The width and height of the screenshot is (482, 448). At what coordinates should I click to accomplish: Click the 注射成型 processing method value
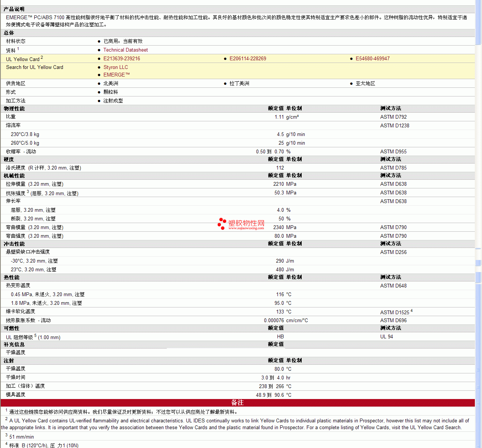113,101
